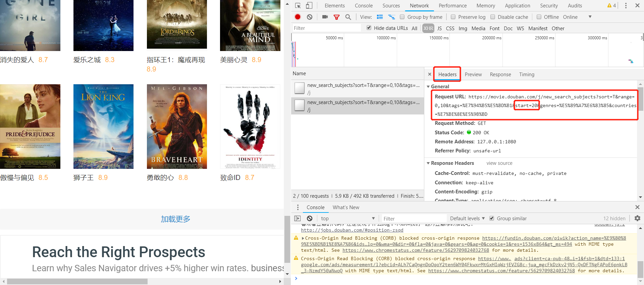Click the 致命ID movie title
Image resolution: width=644 pixels, height=285 pixels.
[x=230, y=178]
